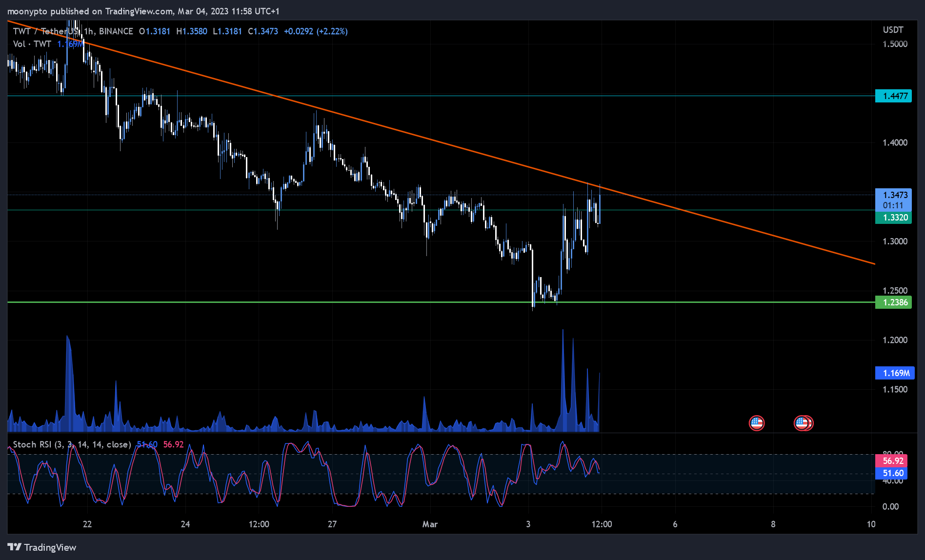
Task: Click date 22 on the time axis
Action: (87, 524)
